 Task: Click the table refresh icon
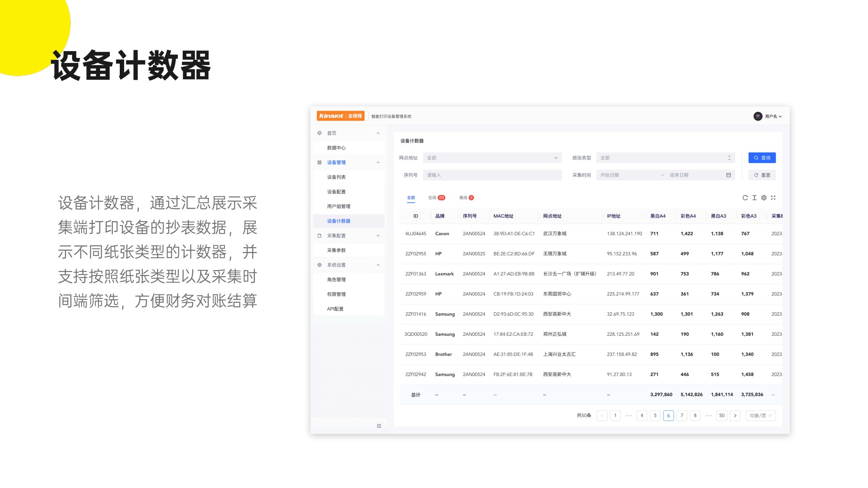(x=745, y=198)
